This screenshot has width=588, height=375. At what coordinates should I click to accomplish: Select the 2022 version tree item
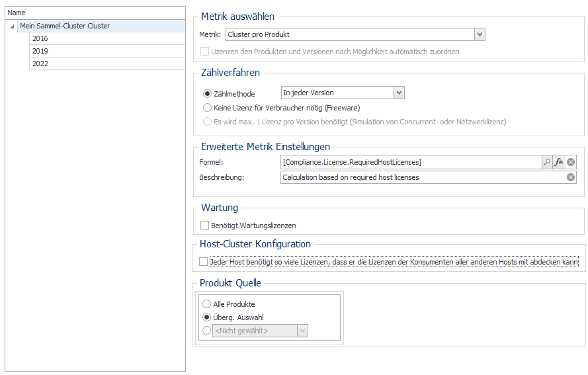[x=107, y=63]
